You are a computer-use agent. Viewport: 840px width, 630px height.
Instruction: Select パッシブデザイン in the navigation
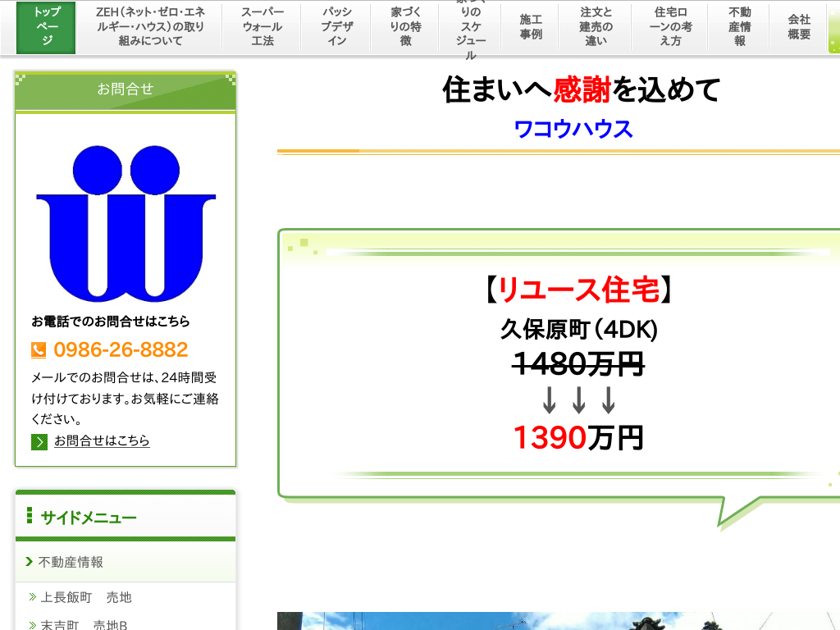(336, 27)
